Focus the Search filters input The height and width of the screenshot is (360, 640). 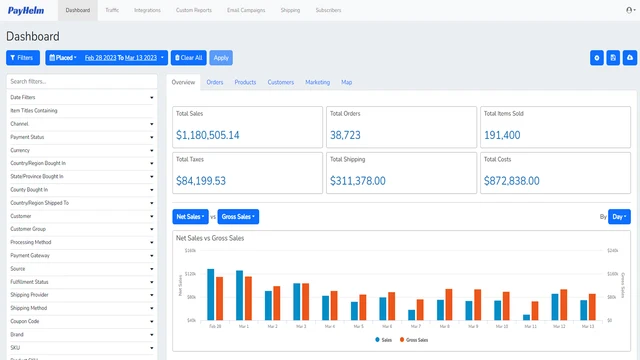tap(82, 82)
